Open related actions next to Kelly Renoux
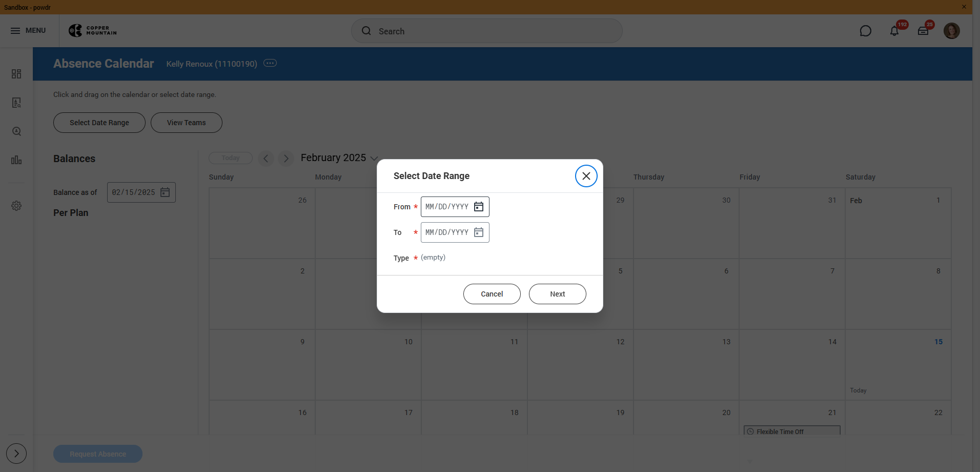Viewport: 980px width, 472px height. pos(270,63)
